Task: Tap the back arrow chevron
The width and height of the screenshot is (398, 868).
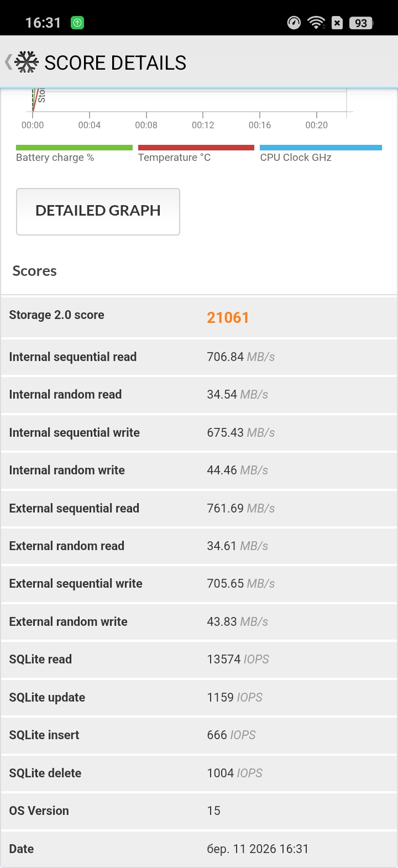Action: point(8,62)
